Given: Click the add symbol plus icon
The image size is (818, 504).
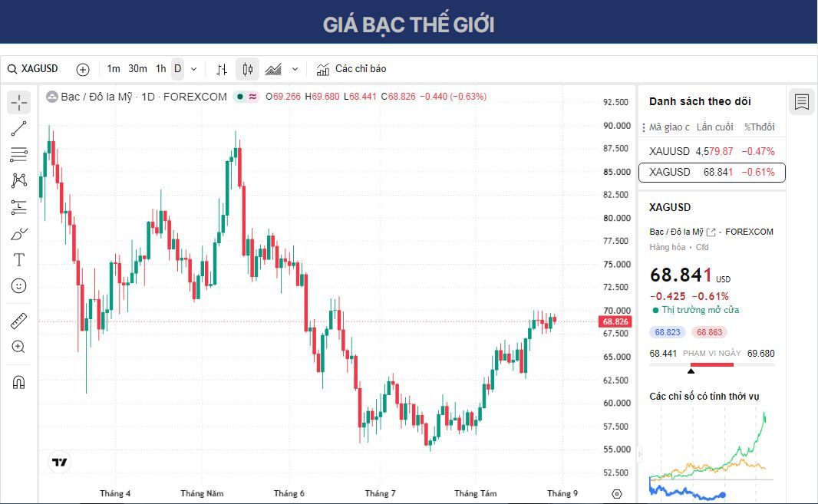Looking at the screenshot, I should point(83,69).
